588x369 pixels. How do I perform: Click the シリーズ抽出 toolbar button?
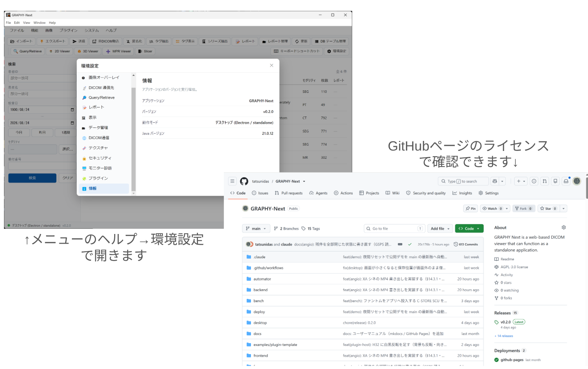coord(215,41)
